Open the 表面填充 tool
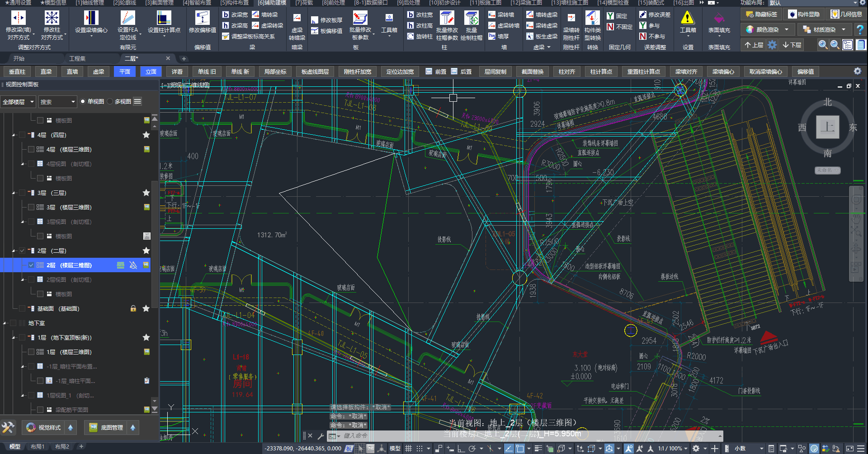868x454 pixels. [719, 18]
